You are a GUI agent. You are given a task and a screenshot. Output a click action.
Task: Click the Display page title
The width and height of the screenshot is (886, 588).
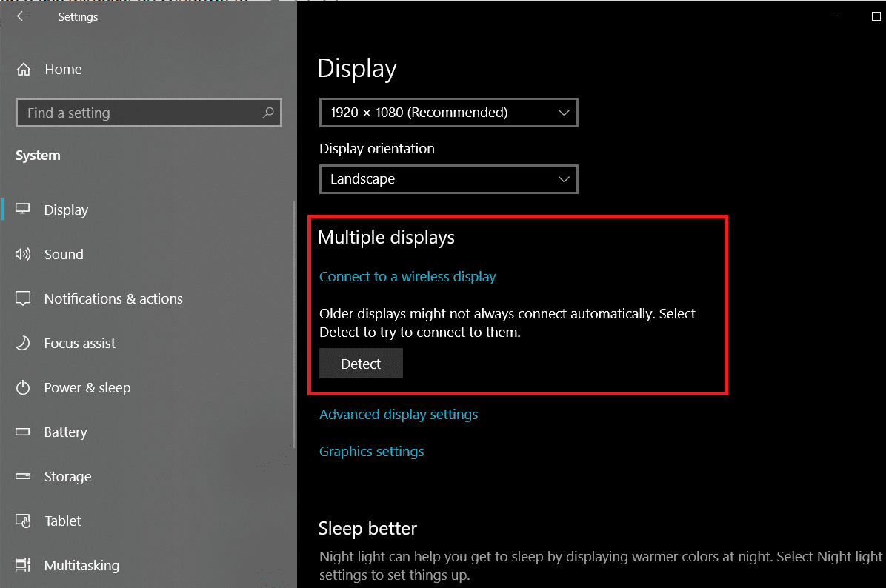click(x=357, y=69)
